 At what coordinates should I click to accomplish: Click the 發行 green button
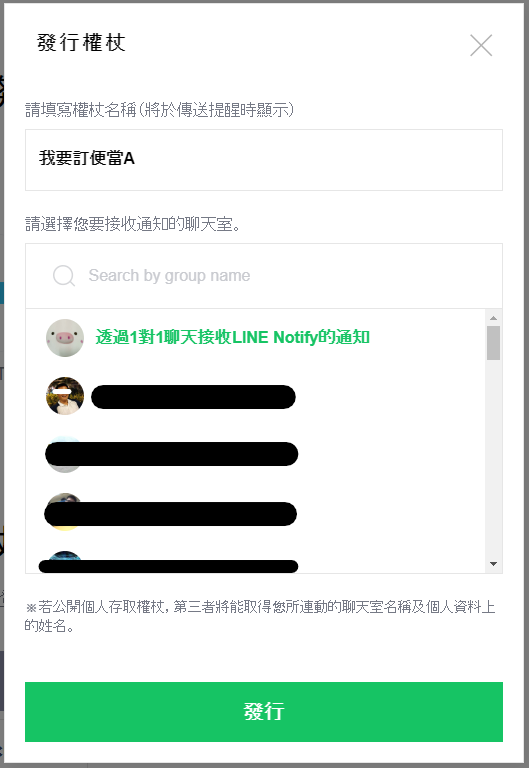coord(264,711)
